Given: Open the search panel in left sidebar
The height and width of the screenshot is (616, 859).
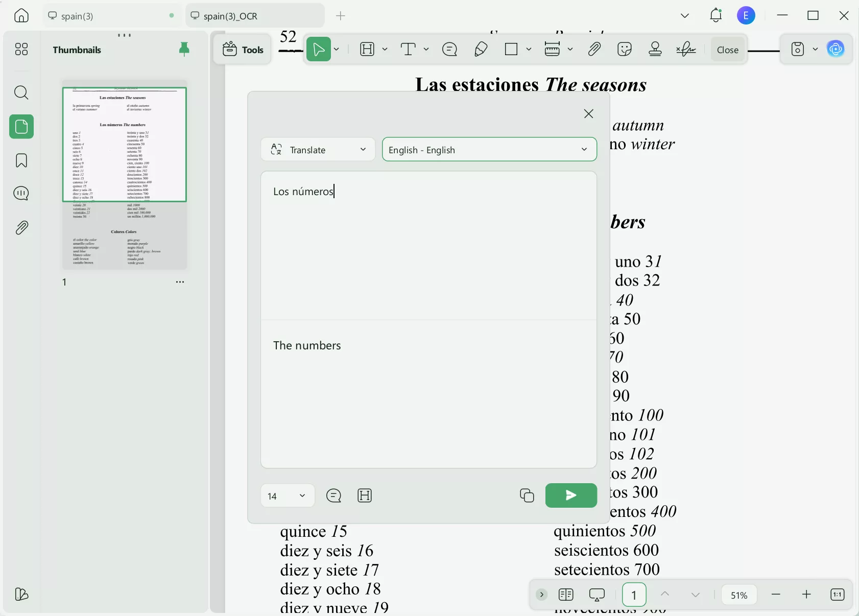Looking at the screenshot, I should coord(21,92).
